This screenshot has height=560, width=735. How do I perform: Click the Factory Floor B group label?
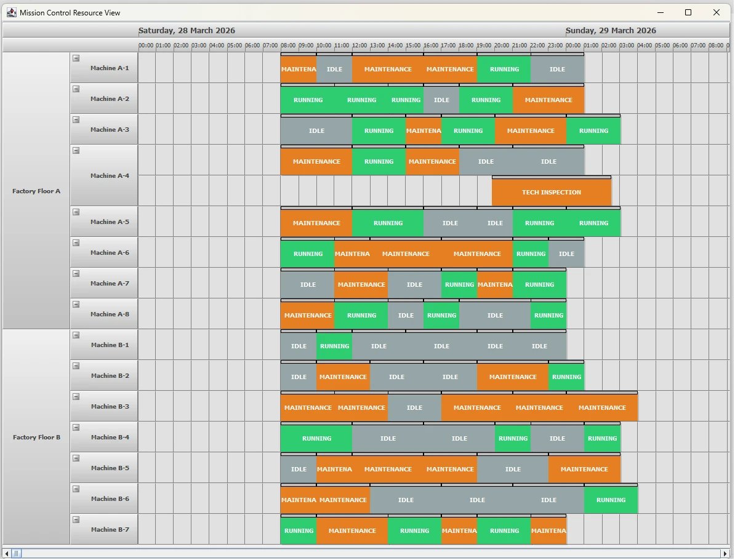point(36,436)
